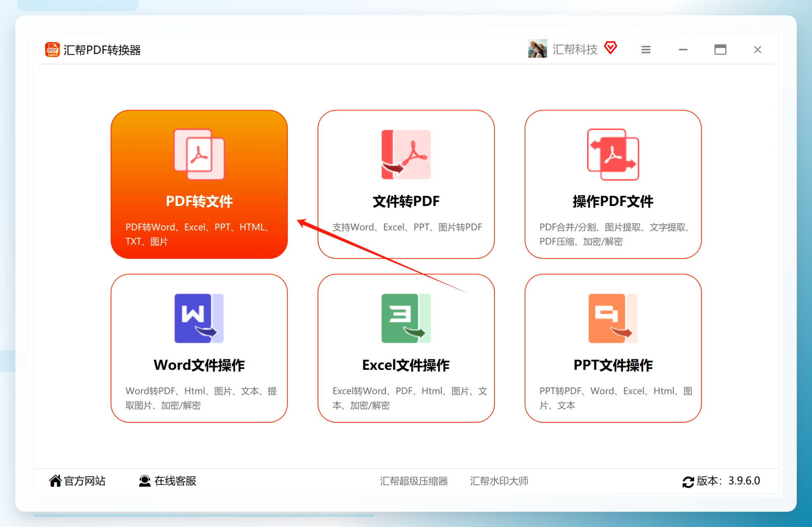
Task: Click description PDF转Word、Excel、PPT、HTML
Action: point(198,234)
